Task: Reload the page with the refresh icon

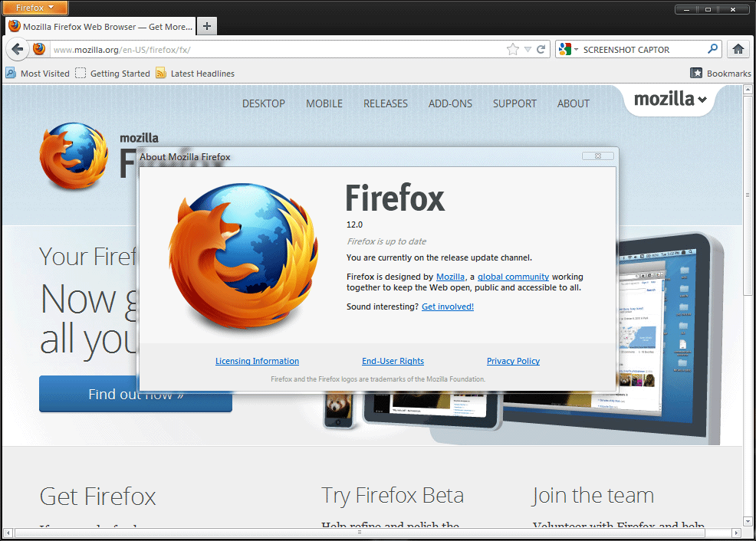Action: 541,49
